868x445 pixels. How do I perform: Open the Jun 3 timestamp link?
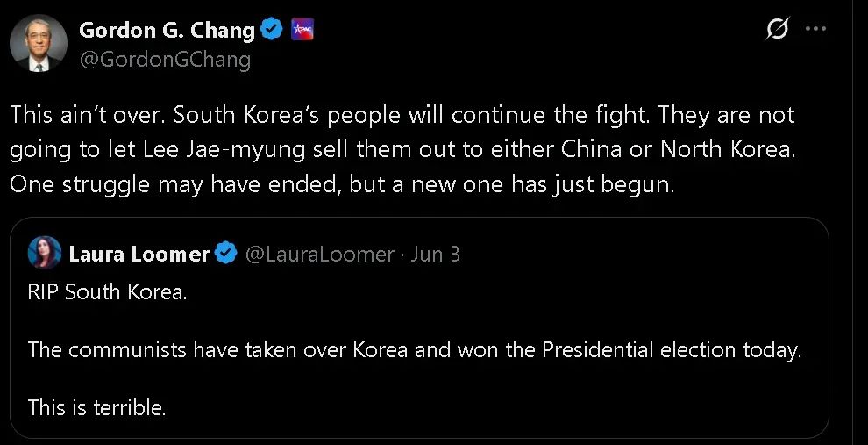pos(436,255)
